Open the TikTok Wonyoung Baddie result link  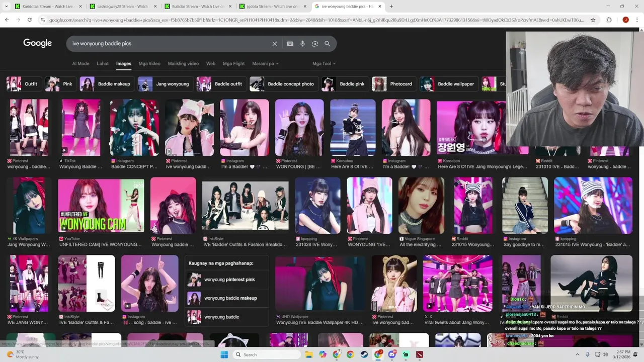[x=80, y=167]
